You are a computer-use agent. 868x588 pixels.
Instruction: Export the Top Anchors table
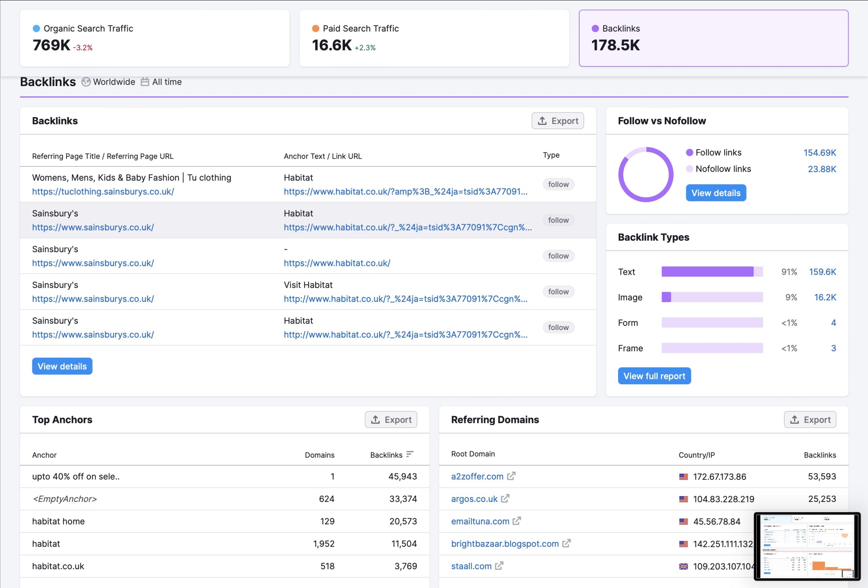coord(391,420)
